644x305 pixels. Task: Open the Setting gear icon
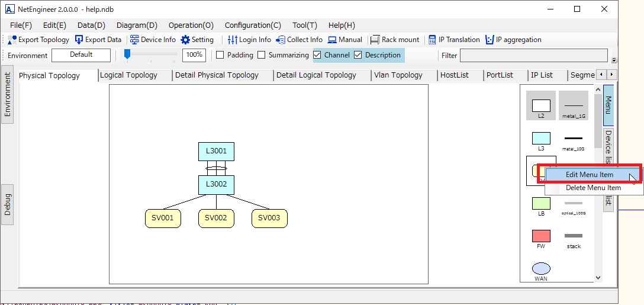pos(185,40)
